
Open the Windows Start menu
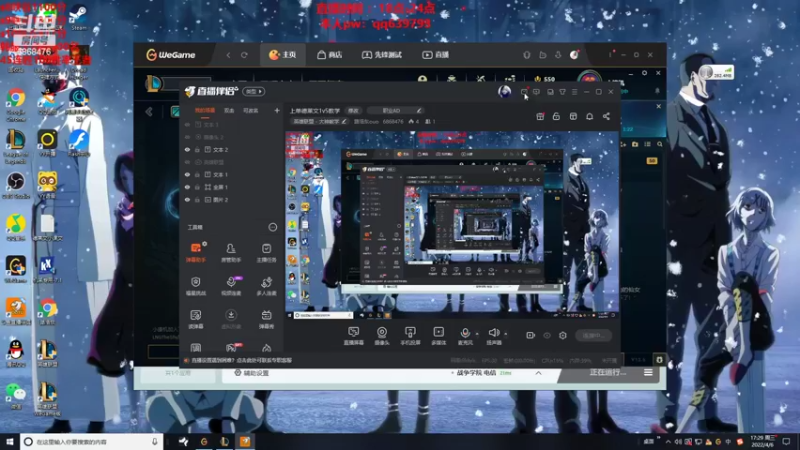[x=10, y=442]
